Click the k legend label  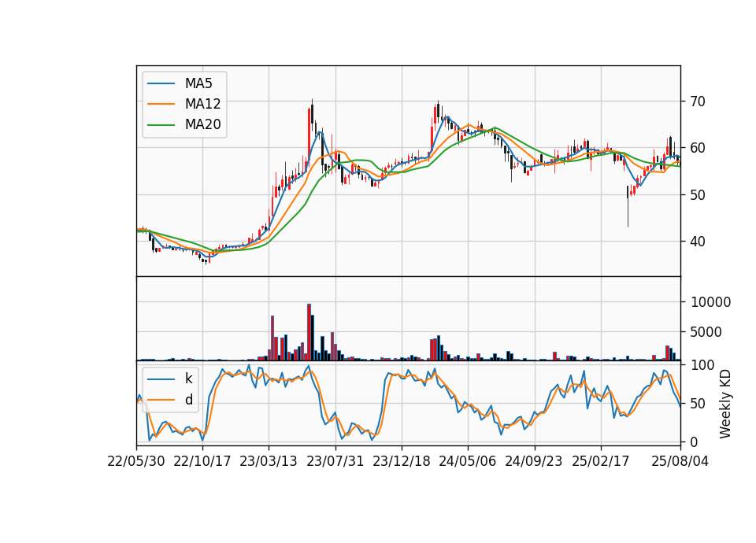188,379
